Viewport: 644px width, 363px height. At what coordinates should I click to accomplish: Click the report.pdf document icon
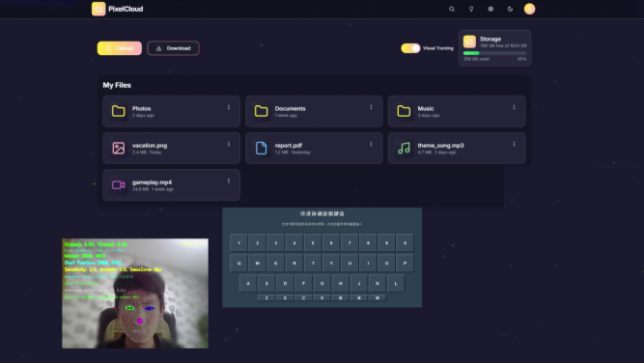click(x=261, y=148)
